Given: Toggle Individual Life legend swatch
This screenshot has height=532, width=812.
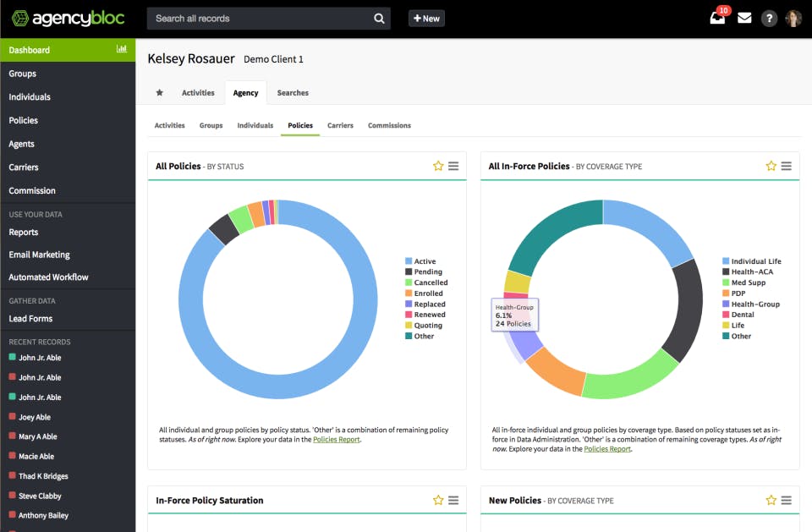Looking at the screenshot, I should (x=726, y=261).
